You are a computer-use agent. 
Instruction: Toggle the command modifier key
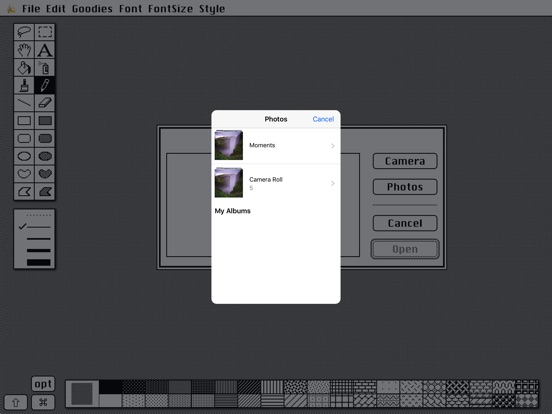coord(43,402)
